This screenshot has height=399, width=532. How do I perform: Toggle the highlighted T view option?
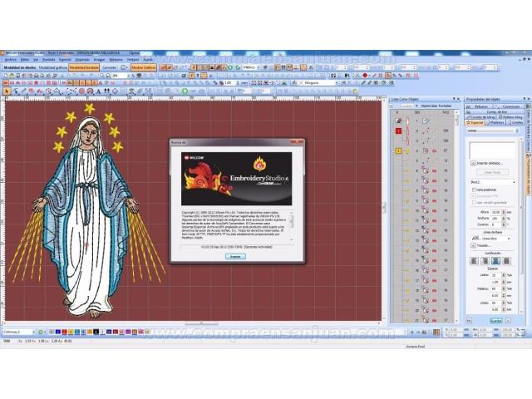192,76
